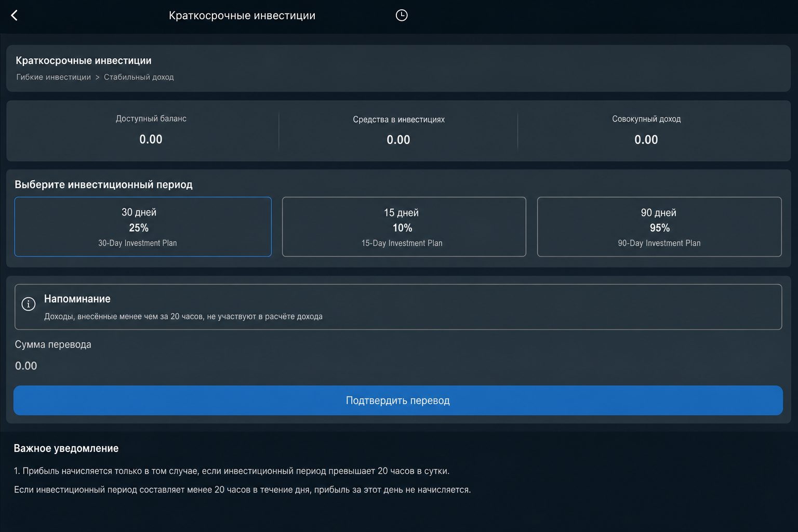The height and width of the screenshot is (532, 798).
Task: Select the 15 дней 10% investment plan
Action: 404,227
